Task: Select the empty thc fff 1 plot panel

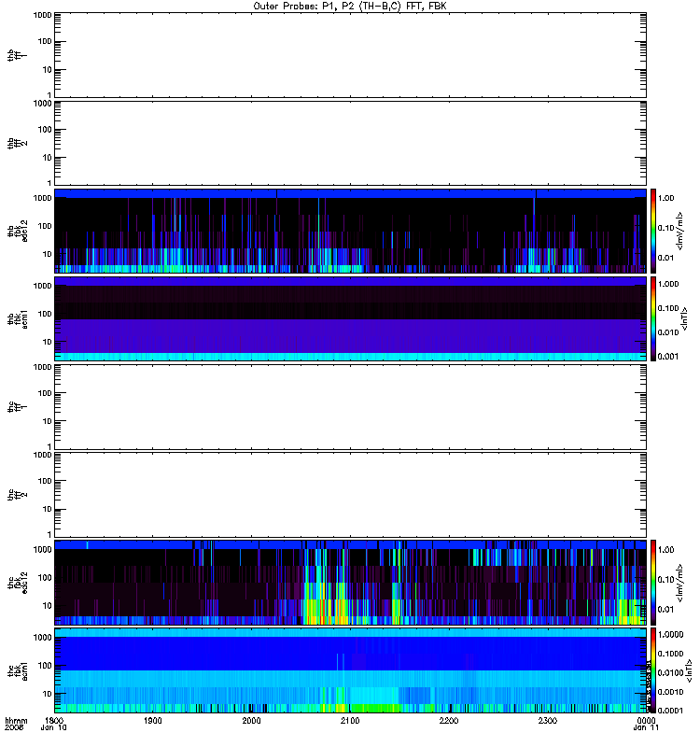Action: point(351,407)
